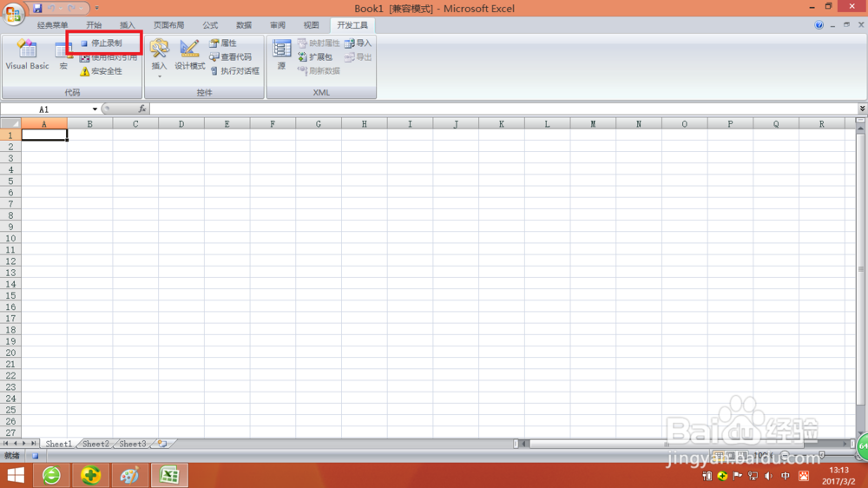Image resolution: width=868 pixels, height=488 pixels.
Task: Select row 10 header
Action: point(10,238)
